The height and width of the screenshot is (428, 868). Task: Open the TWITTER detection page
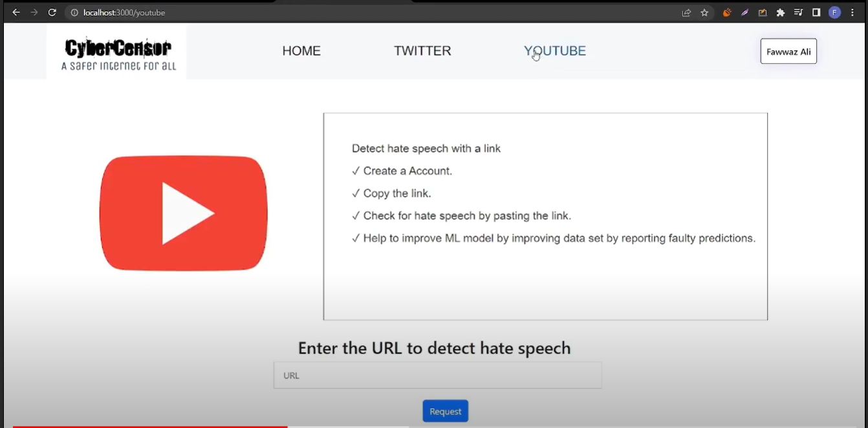pos(422,51)
